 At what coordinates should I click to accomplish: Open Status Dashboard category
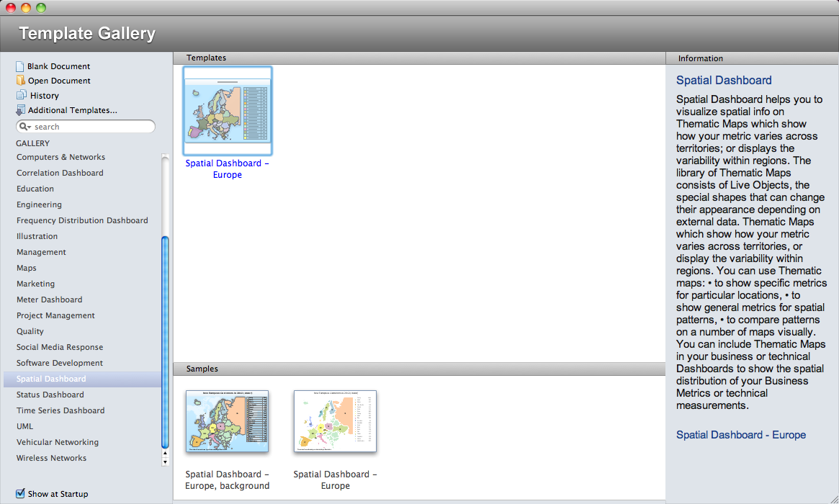(50, 395)
